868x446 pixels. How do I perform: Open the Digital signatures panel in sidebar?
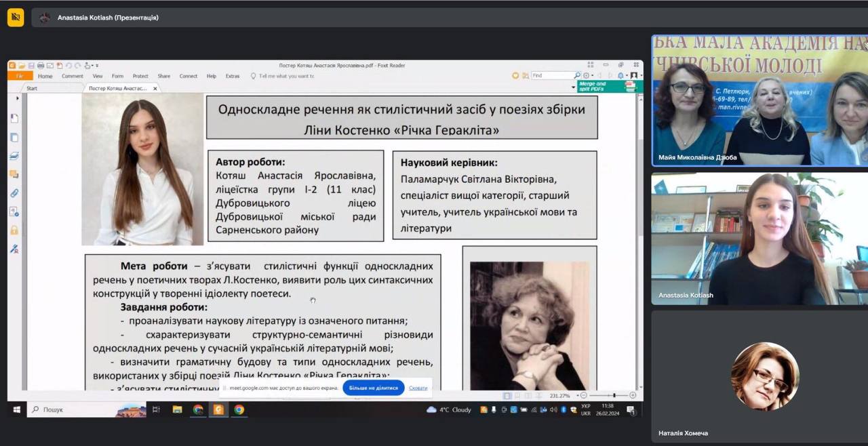[14, 249]
